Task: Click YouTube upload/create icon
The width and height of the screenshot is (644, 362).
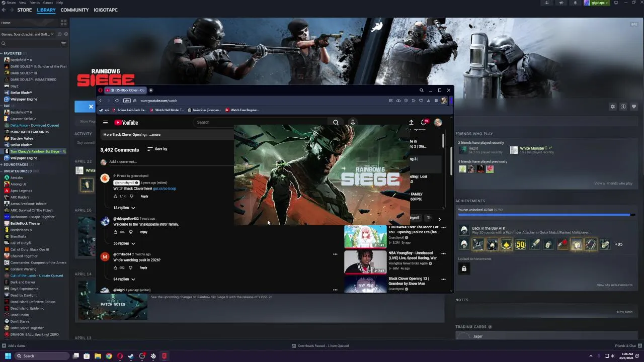Action: tap(411, 122)
